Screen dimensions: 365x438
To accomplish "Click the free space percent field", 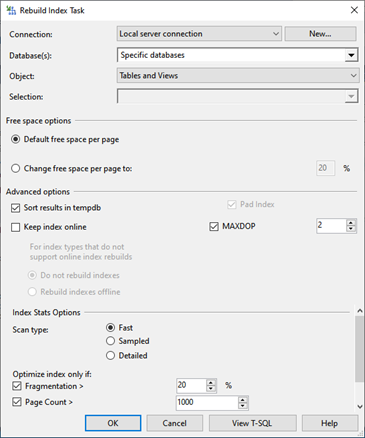I will click(x=325, y=168).
